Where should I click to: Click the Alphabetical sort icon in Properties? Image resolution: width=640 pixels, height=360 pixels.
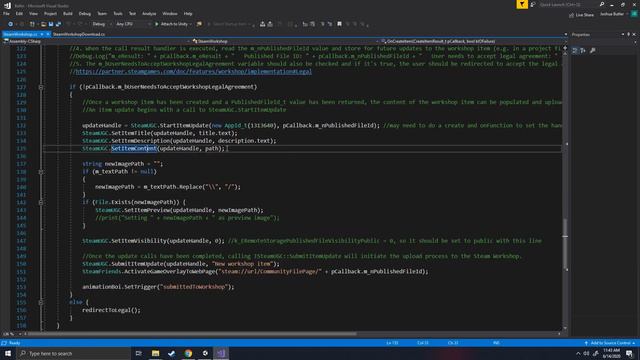(583, 51)
